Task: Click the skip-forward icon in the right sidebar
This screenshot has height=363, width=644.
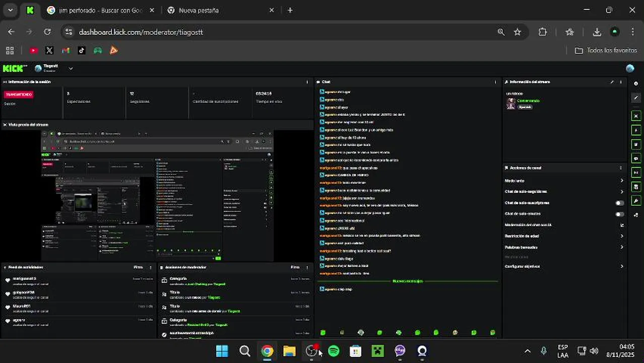Action: pyautogui.click(x=636, y=172)
